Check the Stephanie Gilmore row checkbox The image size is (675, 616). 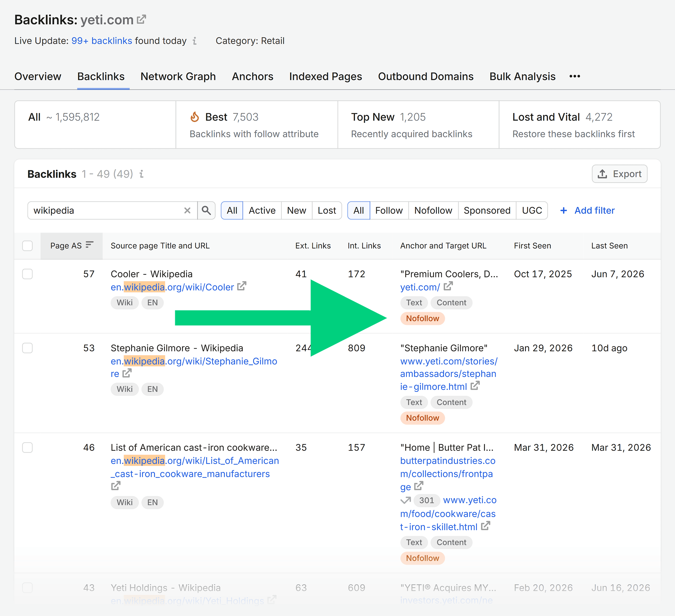coord(28,348)
